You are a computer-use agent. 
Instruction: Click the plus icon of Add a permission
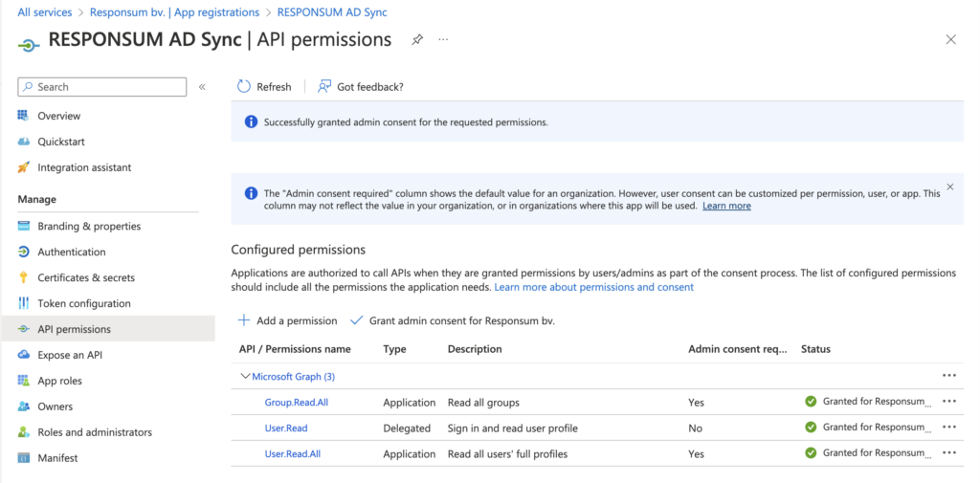point(244,320)
